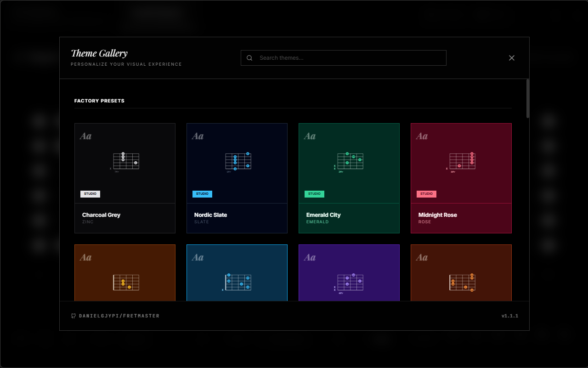Select the Nordic Slate theme card
Image resolution: width=588 pixels, height=368 pixels.
click(x=237, y=178)
